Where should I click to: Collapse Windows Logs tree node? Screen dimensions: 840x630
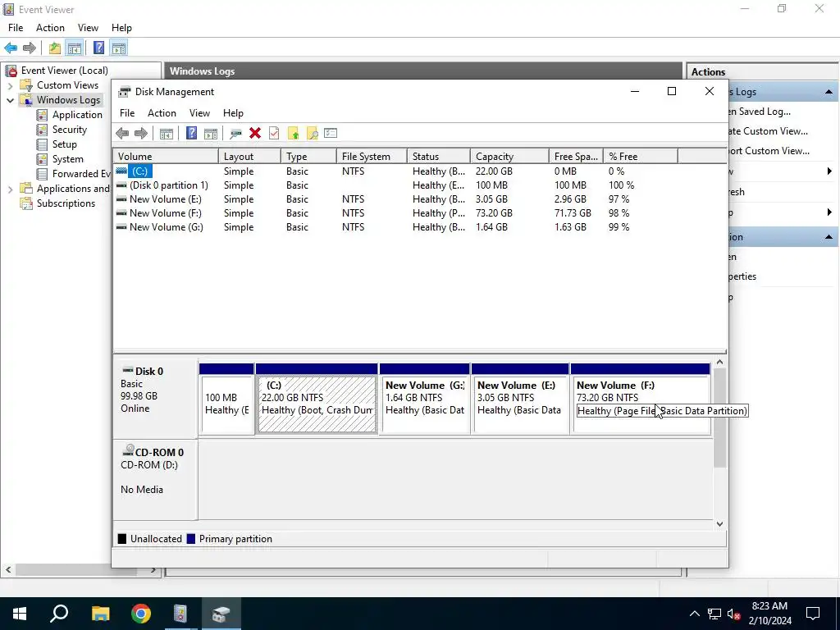[x=10, y=100]
